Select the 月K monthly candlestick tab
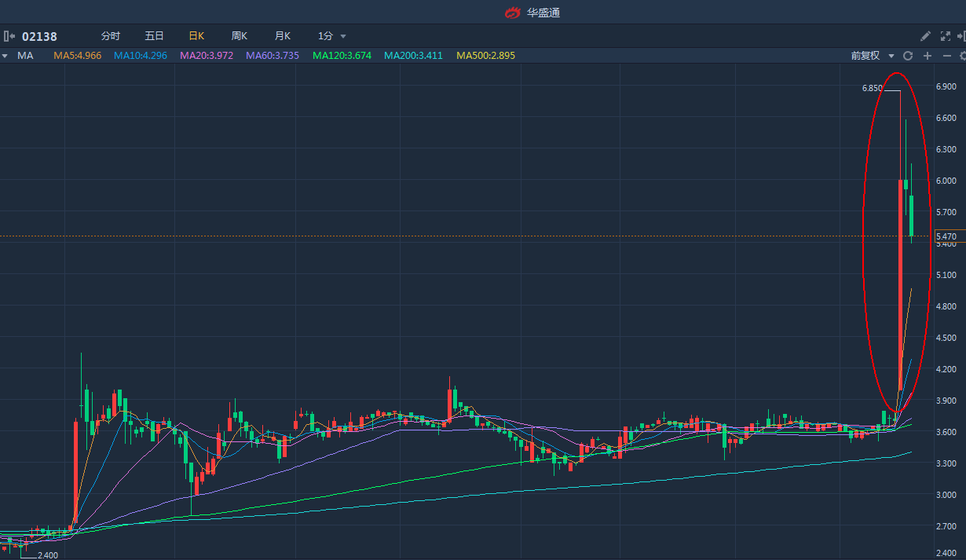Screen dimensions: 966x560 [x=283, y=36]
